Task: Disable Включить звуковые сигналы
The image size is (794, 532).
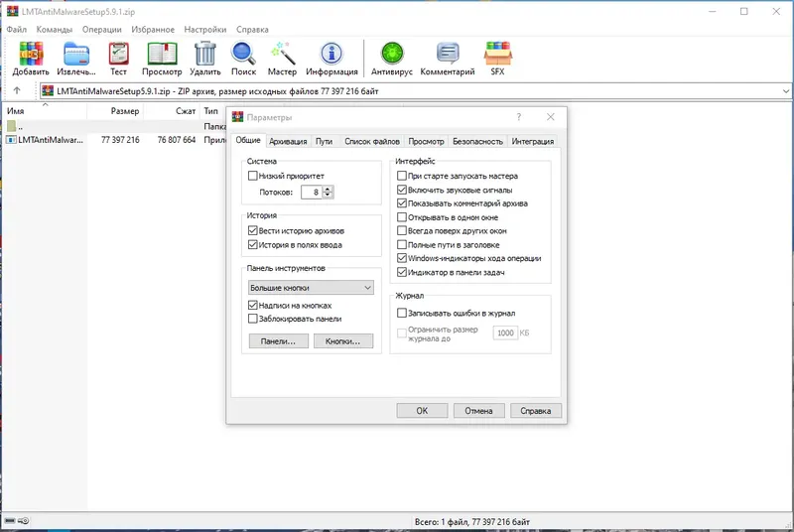Action: tap(402, 190)
